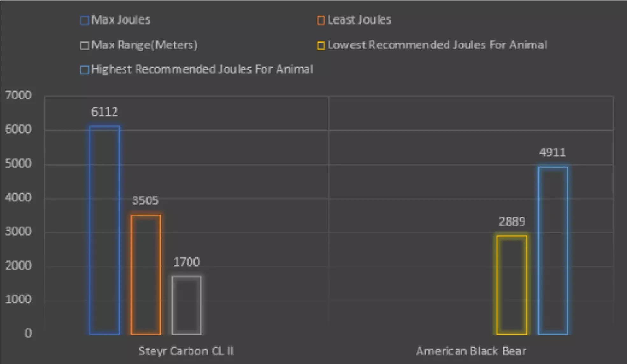Click the blue Max Joules bar
The height and width of the screenshot is (364, 627).
pos(105,230)
